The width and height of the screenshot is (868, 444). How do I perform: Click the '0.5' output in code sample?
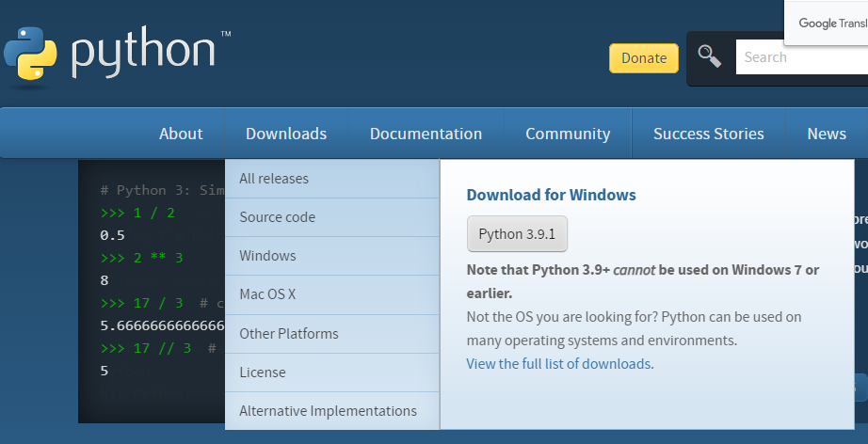coord(112,235)
